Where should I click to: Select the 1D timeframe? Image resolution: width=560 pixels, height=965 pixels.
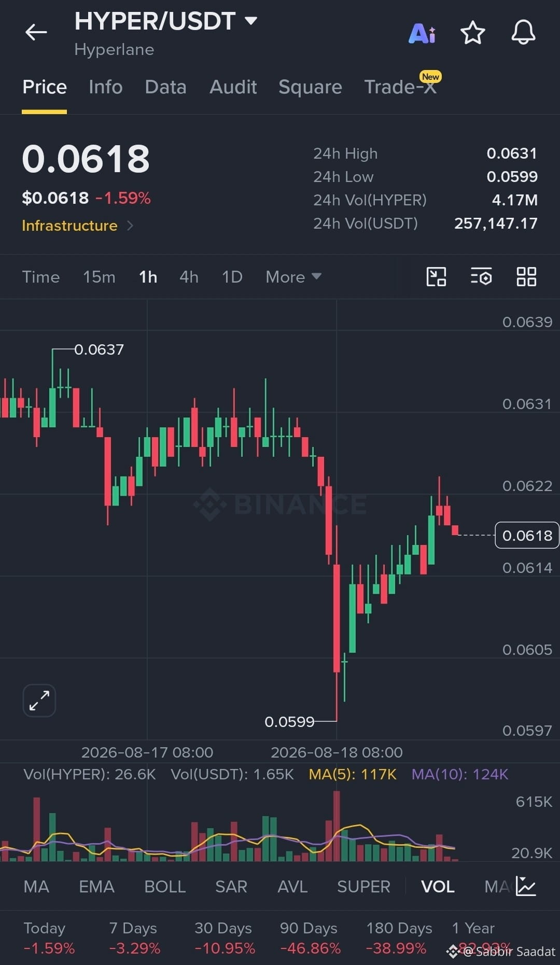point(232,277)
